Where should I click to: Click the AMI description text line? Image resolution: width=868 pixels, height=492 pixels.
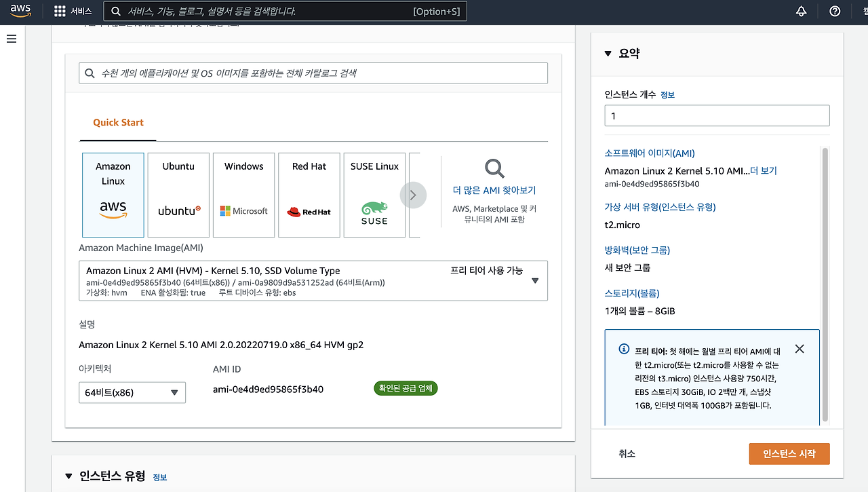221,345
